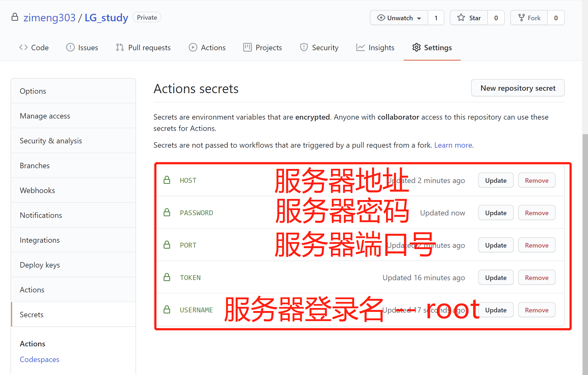Click the lock icon next to PASSWORD
This screenshot has height=375, width=588.
click(167, 212)
